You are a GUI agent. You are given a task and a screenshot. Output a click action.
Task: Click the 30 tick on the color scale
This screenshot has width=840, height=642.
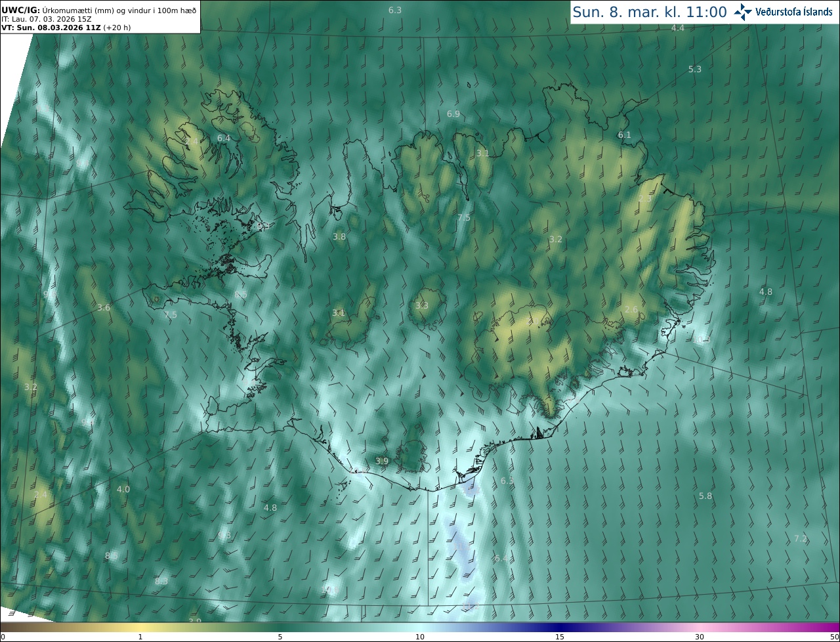pos(700,637)
